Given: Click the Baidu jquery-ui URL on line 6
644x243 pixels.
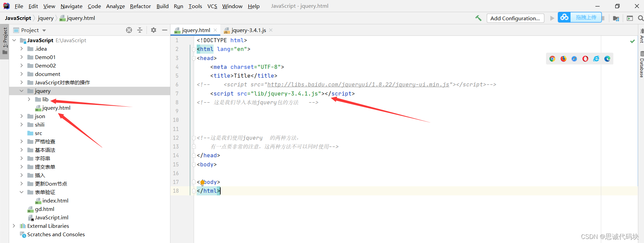Looking at the screenshot, I should (x=358, y=84).
